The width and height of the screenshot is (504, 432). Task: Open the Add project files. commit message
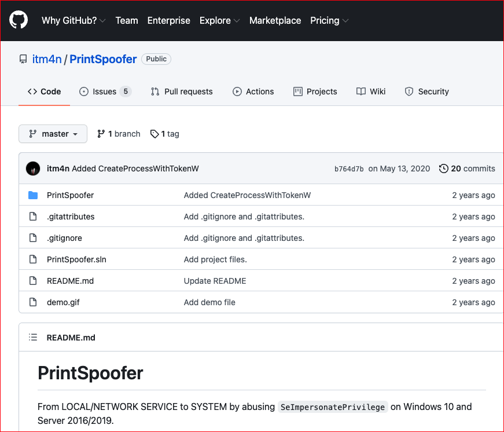pyautogui.click(x=215, y=259)
